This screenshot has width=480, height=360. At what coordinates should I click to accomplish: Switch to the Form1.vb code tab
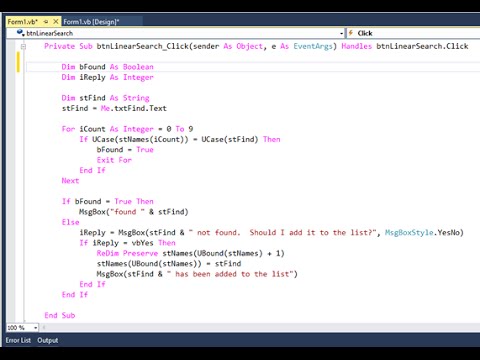[x=22, y=22]
